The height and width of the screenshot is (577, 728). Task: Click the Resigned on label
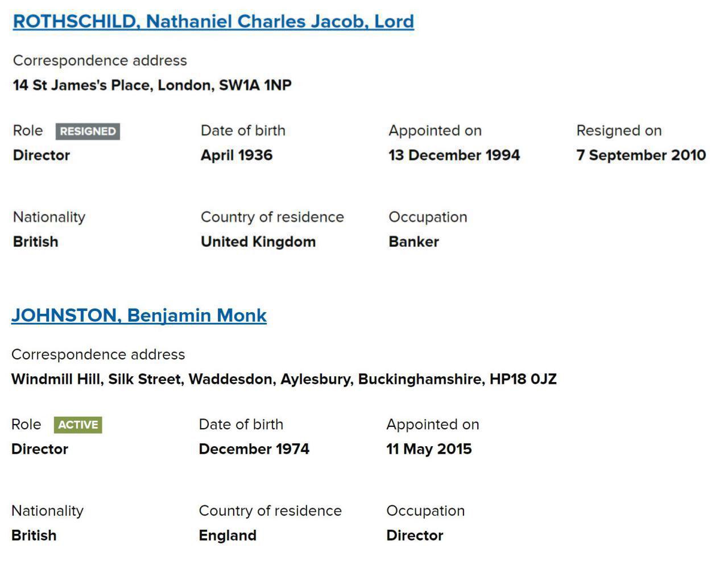pos(619,131)
